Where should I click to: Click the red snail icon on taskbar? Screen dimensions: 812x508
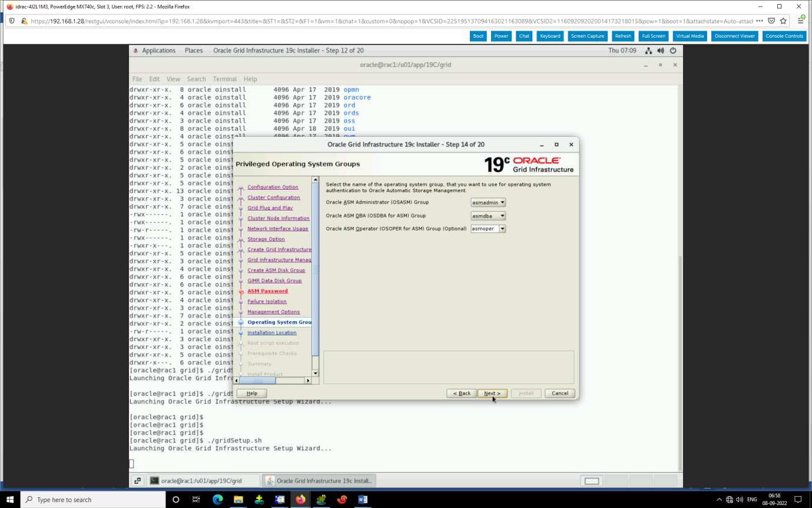342,500
